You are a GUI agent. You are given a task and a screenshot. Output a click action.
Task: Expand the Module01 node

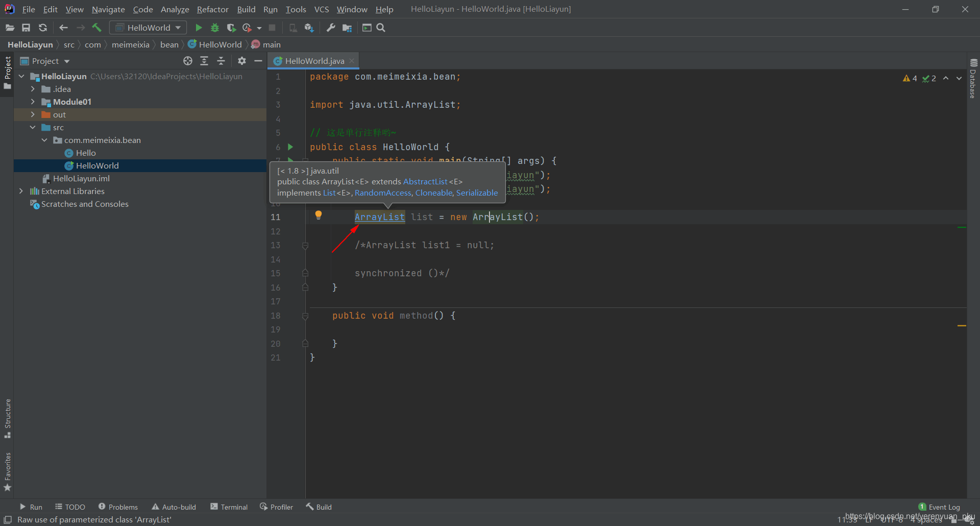(33, 102)
